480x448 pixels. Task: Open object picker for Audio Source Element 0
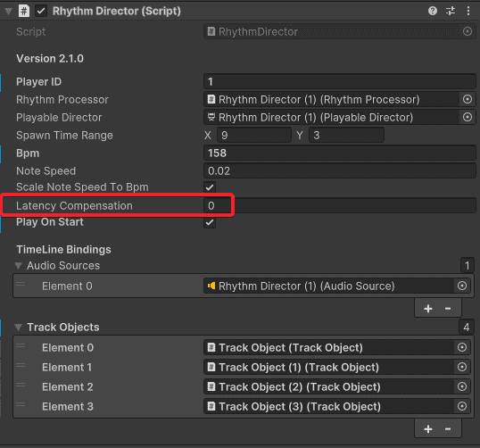(462, 286)
